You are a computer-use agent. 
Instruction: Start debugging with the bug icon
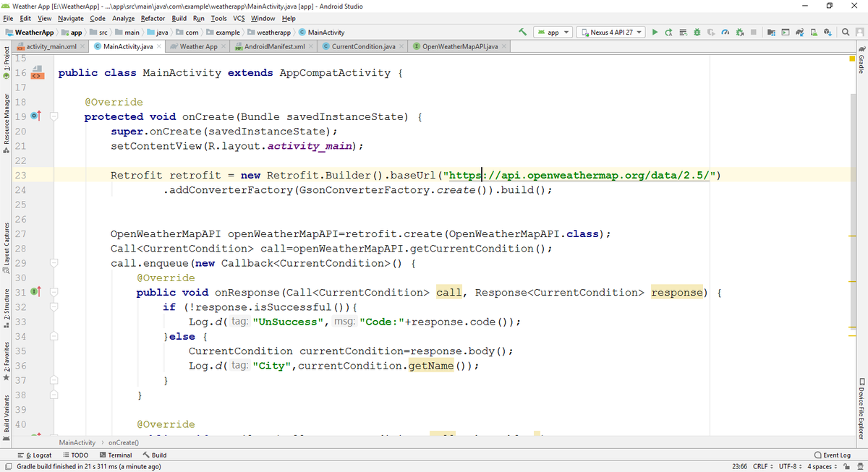coord(697,33)
